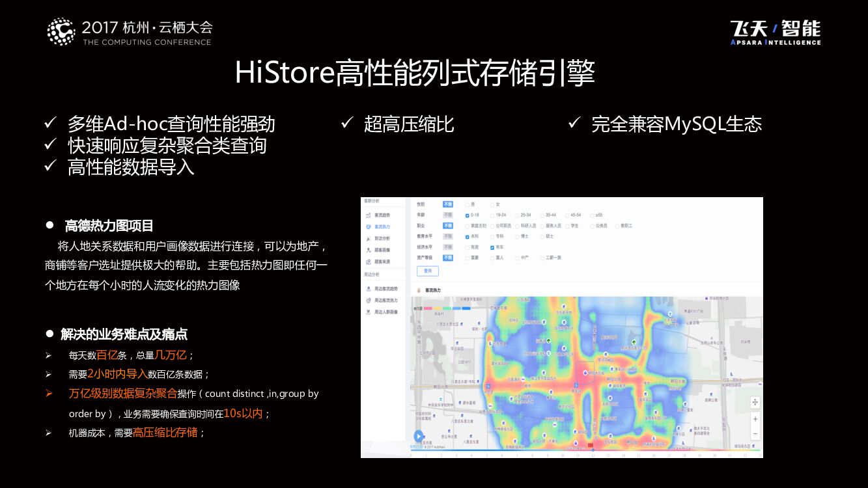The image size is (868, 488).
Task: Switch to the 客流热力 menu item
Action: pyautogui.click(x=382, y=226)
